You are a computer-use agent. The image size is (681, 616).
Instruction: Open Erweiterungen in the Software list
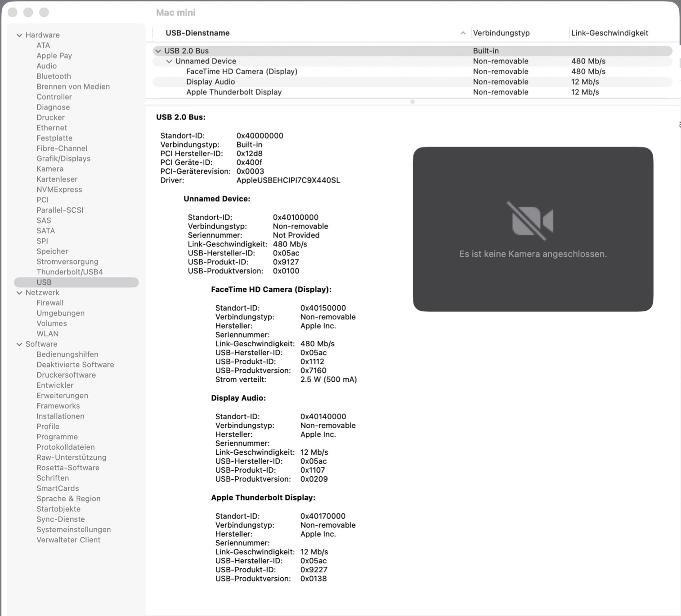coord(62,396)
